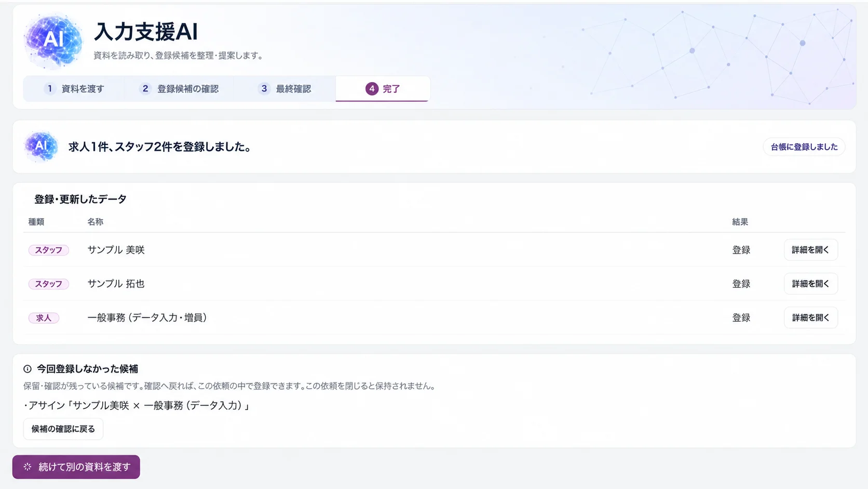Click the name サンプル 拓也

tap(116, 284)
